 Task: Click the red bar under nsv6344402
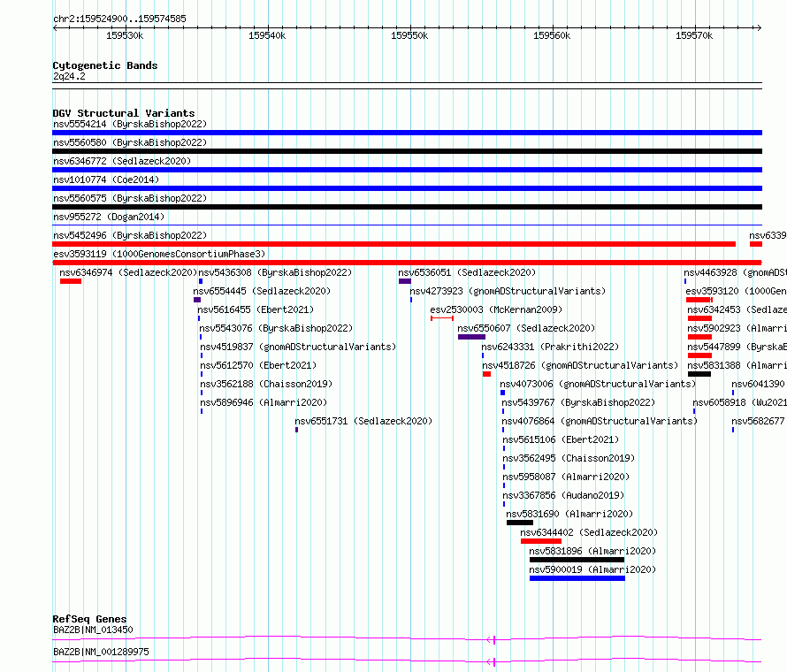[540, 541]
